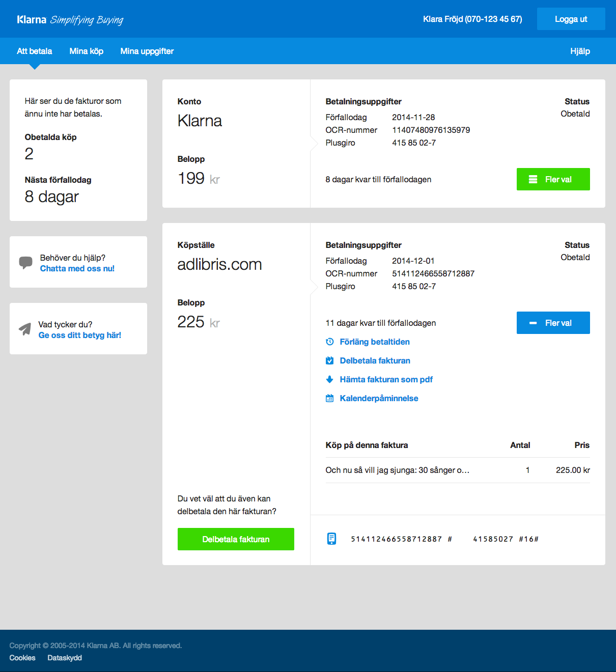Click the 225 kr Belopp amount
This screenshot has width=616, height=672.
(199, 322)
